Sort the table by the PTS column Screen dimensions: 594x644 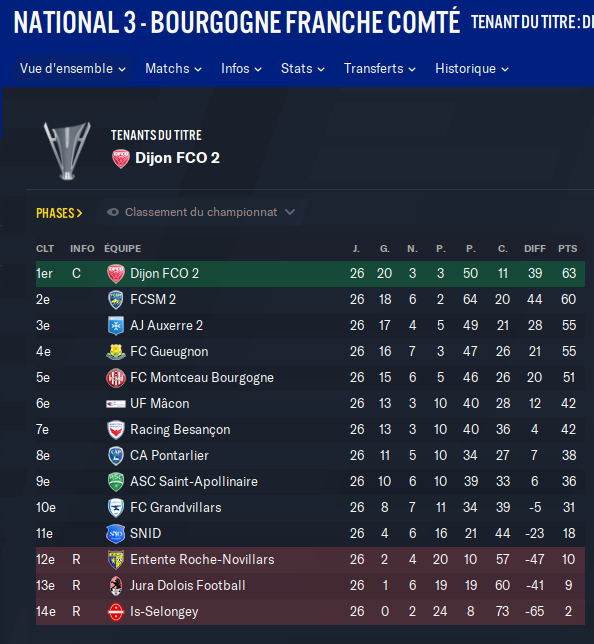click(x=567, y=248)
